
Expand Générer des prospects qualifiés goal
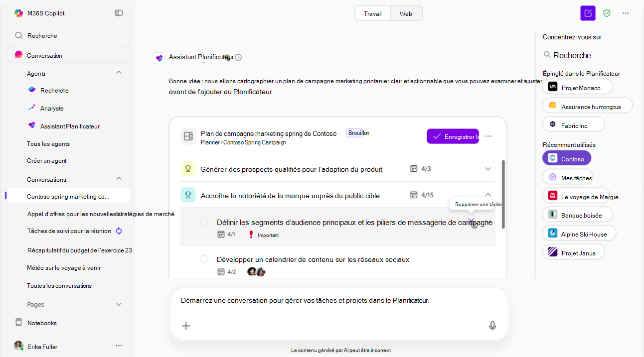(488, 169)
